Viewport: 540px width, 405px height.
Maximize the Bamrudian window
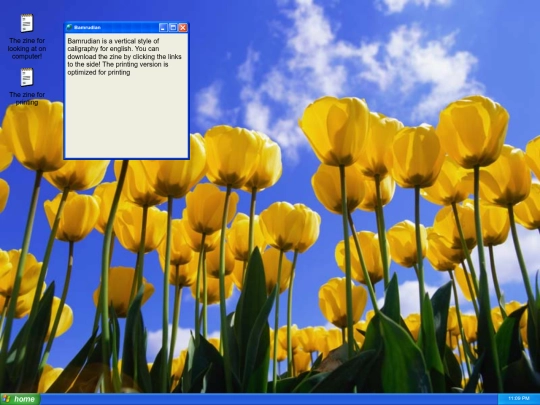(173, 28)
